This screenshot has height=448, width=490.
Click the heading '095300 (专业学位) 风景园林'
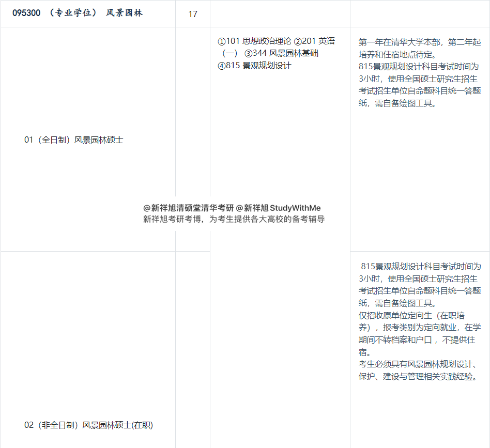78,13
